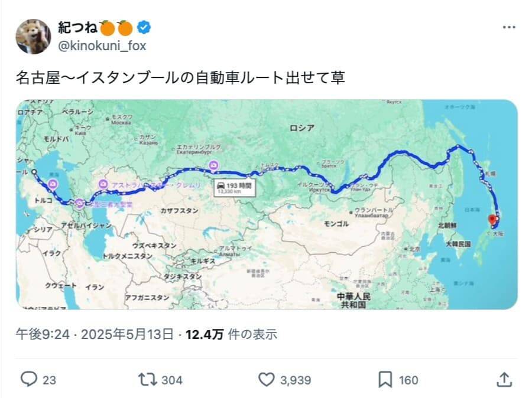The image size is (532, 398).
Task: Click the repost icon showing 304
Action: click(145, 380)
